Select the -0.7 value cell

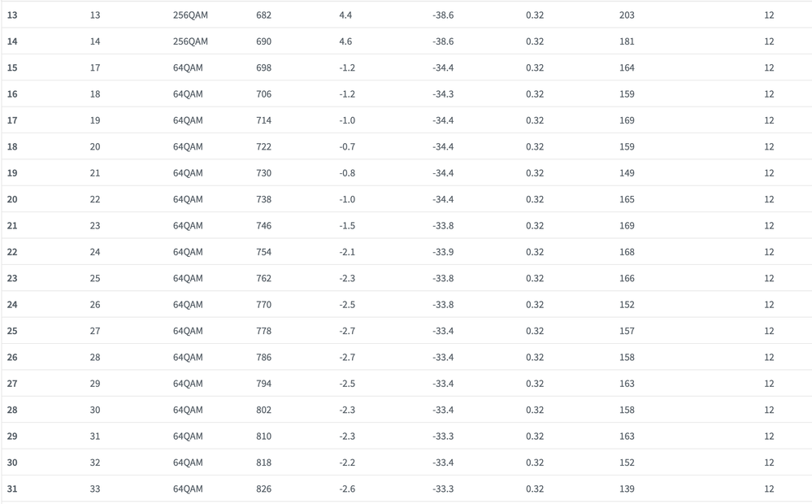(x=346, y=147)
